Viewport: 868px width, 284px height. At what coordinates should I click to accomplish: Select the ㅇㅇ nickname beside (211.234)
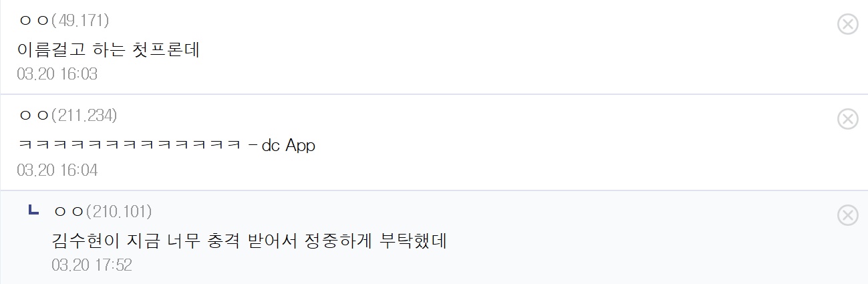pyautogui.click(x=34, y=116)
